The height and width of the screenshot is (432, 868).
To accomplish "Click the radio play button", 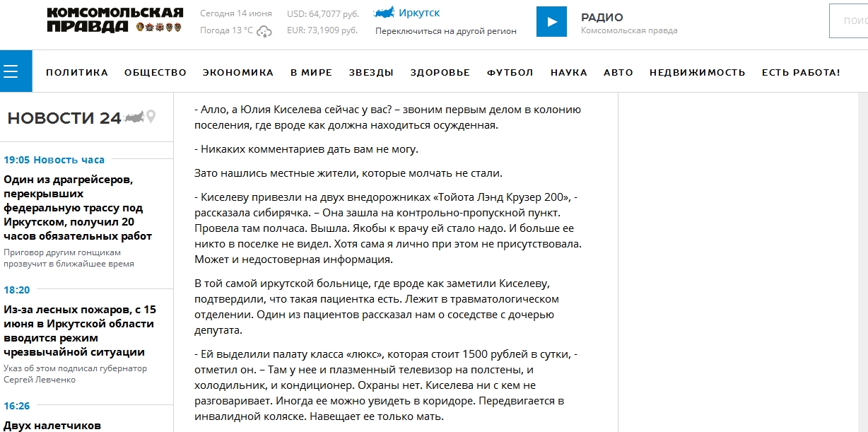I will [551, 21].
